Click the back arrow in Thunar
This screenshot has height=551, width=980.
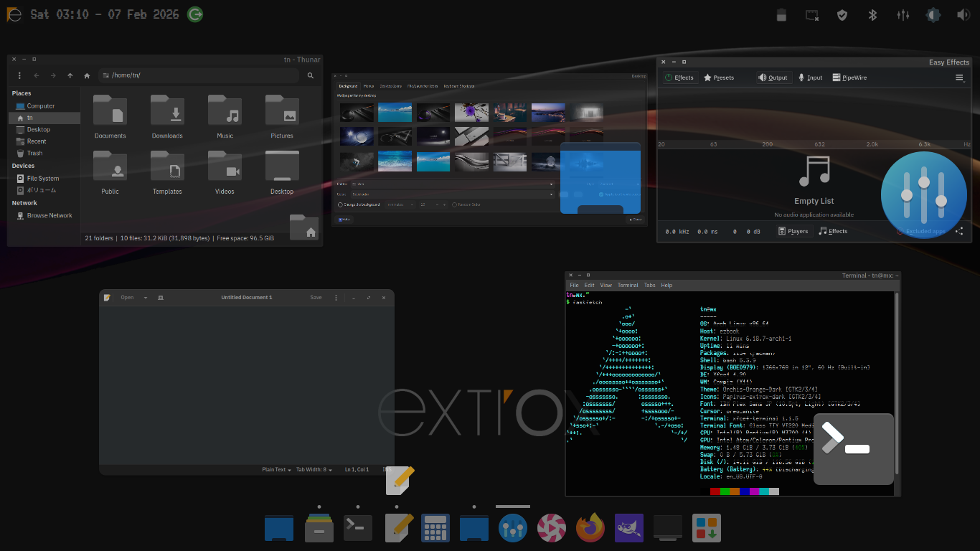(x=37, y=75)
